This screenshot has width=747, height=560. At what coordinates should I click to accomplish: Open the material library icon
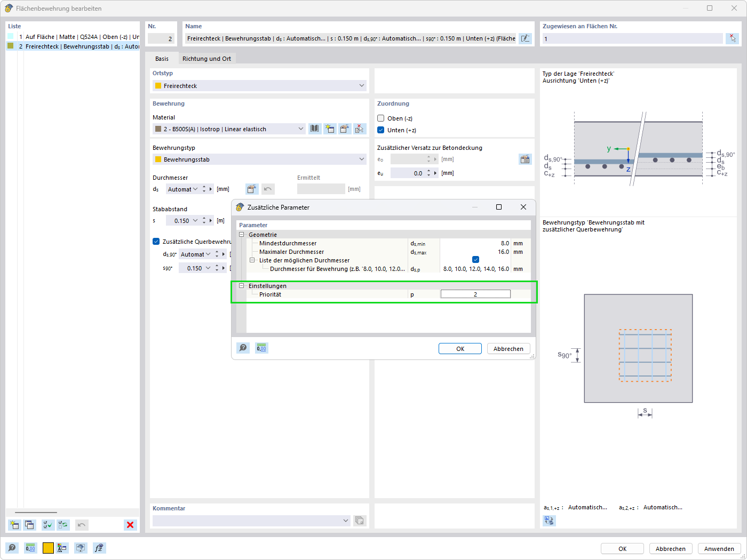coord(314,129)
